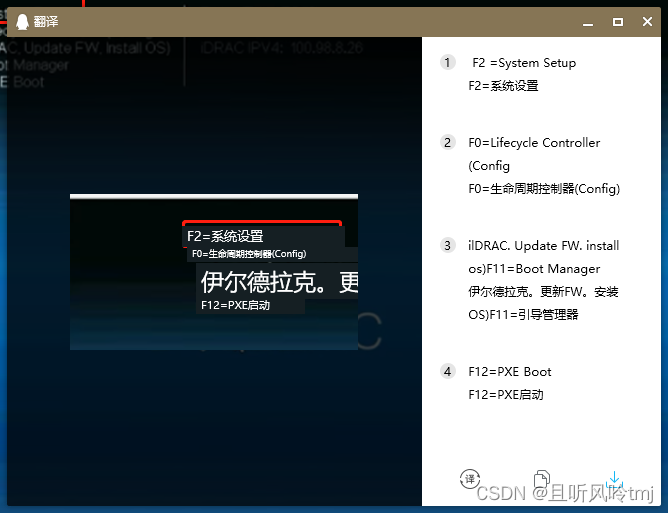Click result number 1 badge
The image size is (668, 513).
point(447,63)
